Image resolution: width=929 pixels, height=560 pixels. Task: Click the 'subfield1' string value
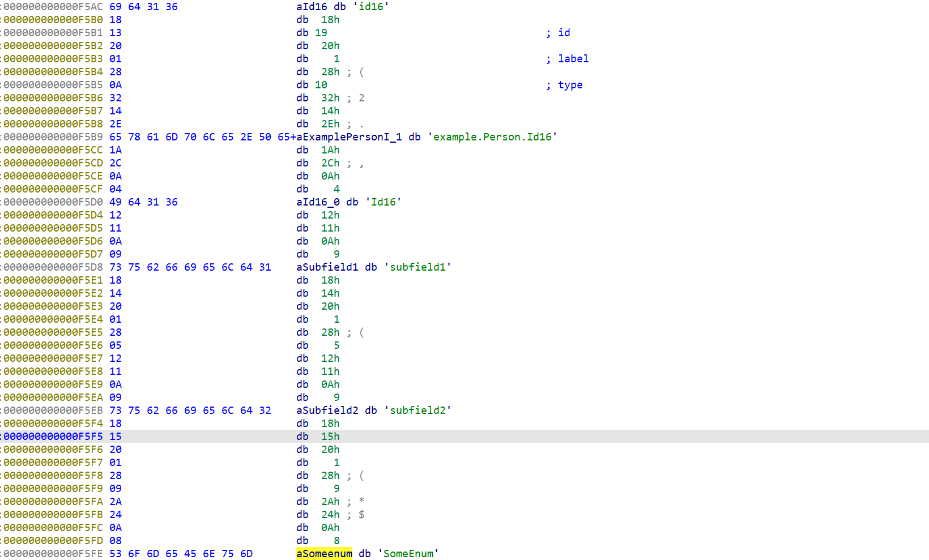[x=417, y=267]
